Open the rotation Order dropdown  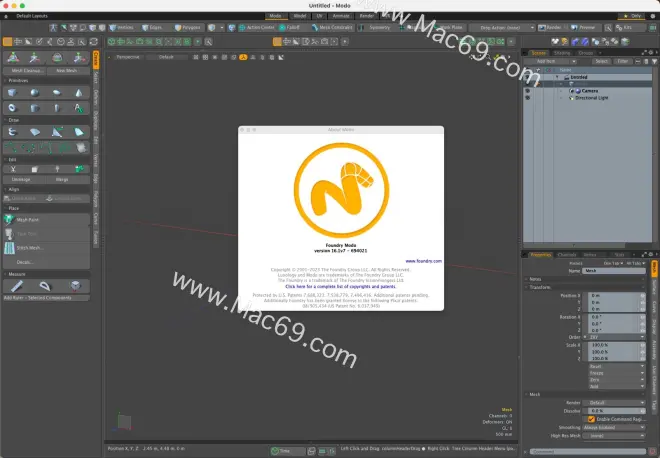click(x=614, y=337)
